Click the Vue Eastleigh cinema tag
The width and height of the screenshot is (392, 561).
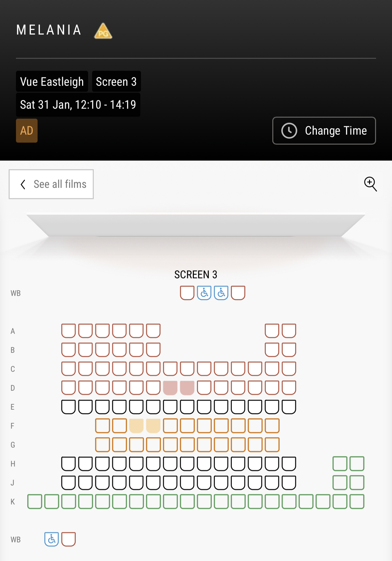pyautogui.click(x=52, y=81)
